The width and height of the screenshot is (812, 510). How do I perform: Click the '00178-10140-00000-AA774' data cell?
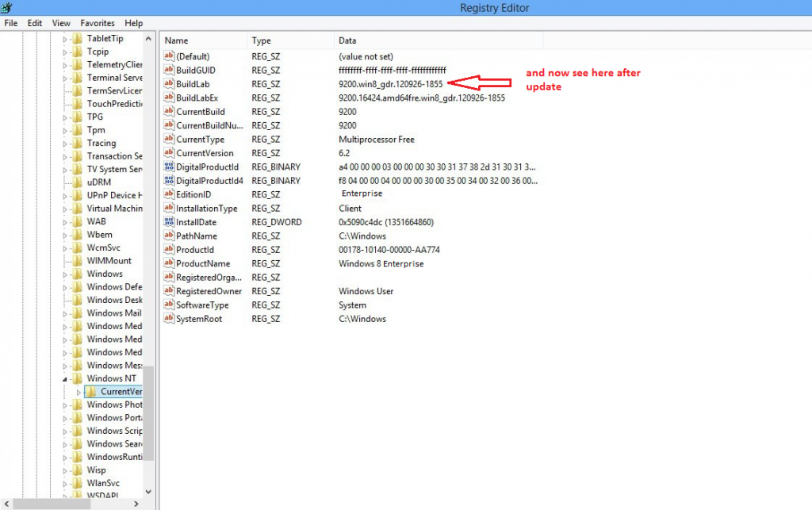389,250
